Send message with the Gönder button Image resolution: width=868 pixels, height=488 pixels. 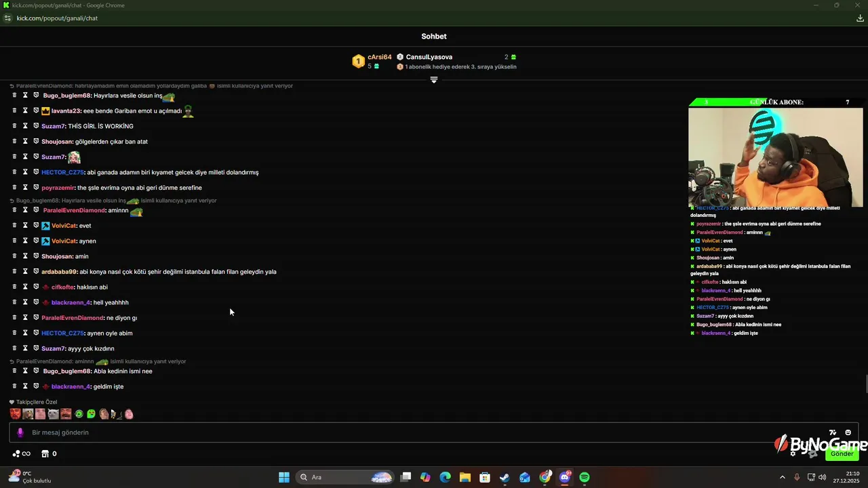point(842,454)
